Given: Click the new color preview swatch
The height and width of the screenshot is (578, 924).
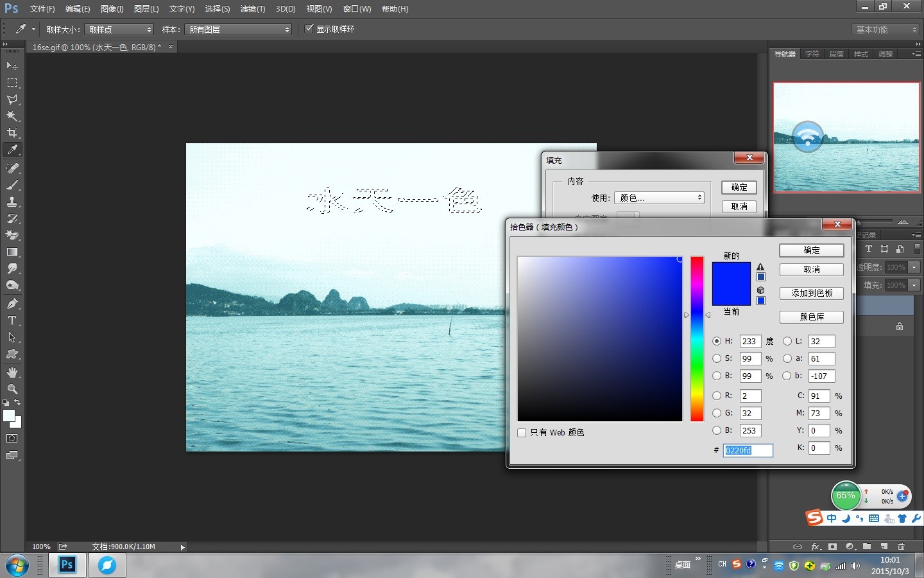Looking at the screenshot, I should [732, 273].
